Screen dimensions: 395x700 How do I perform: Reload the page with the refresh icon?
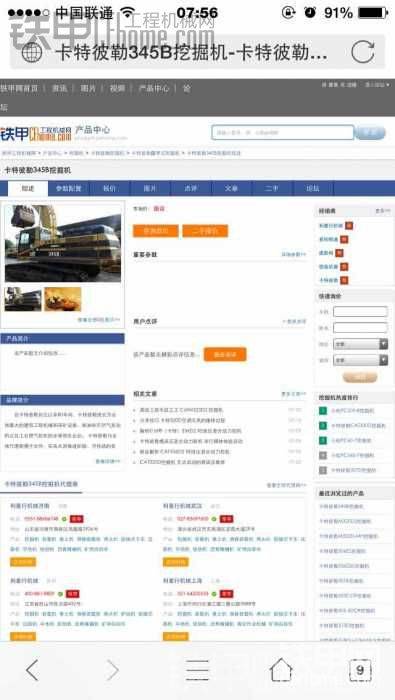[362, 52]
